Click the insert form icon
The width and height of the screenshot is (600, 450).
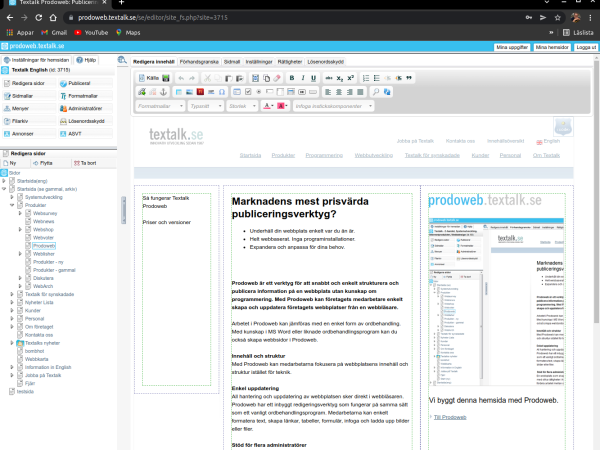pos(237,92)
